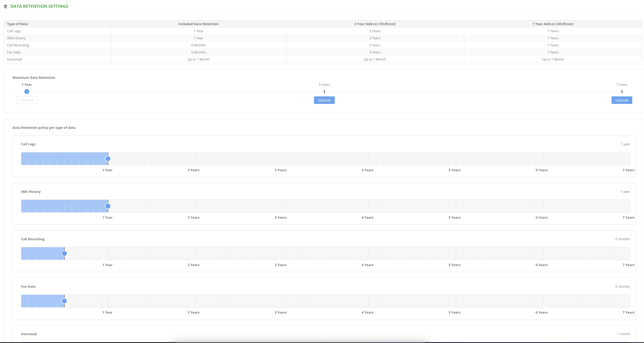Click the 1 Year label under SMS History slider
This screenshot has width=644, height=343.
[107, 218]
